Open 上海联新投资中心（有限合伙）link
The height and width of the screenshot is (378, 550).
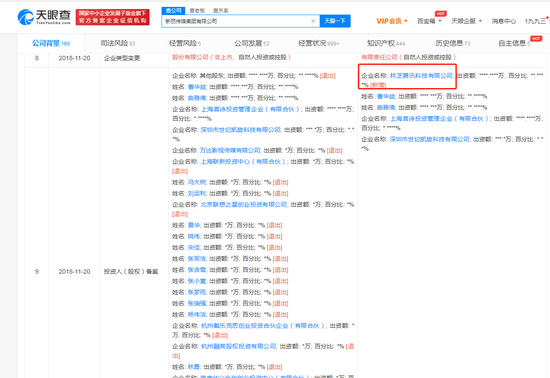pyautogui.click(x=243, y=162)
